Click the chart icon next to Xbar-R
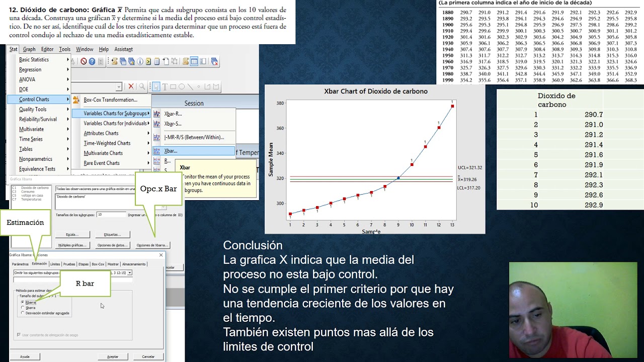The height and width of the screenshot is (362, 644). (x=156, y=114)
